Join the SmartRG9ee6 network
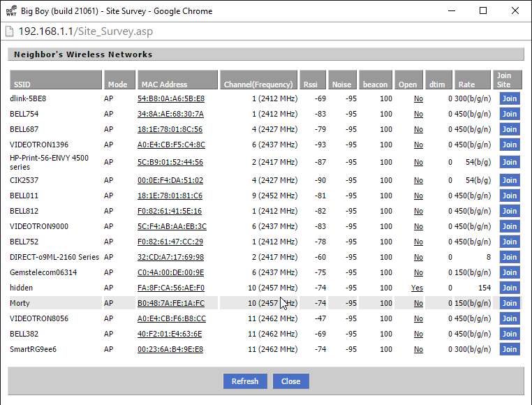Viewport: 532px width, 405px height. [509, 349]
